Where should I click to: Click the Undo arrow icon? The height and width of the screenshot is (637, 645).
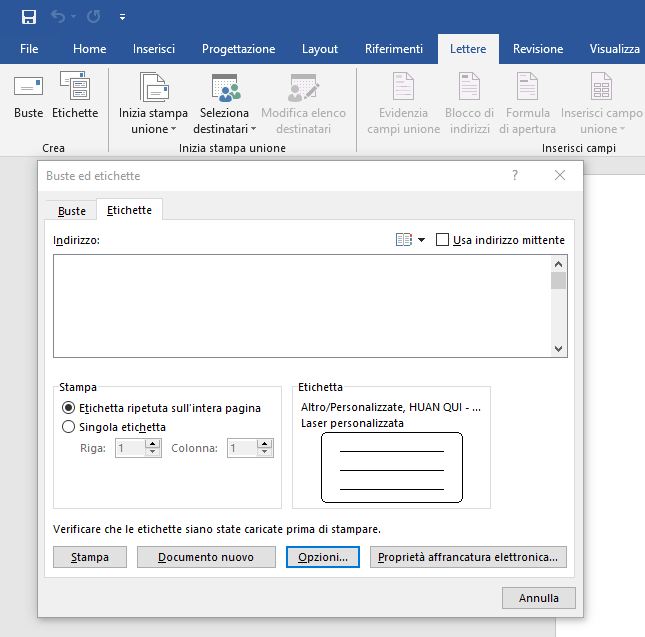pos(59,17)
